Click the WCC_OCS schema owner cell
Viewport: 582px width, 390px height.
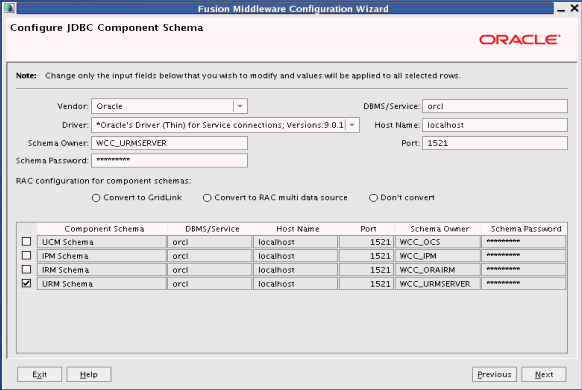coord(438,242)
